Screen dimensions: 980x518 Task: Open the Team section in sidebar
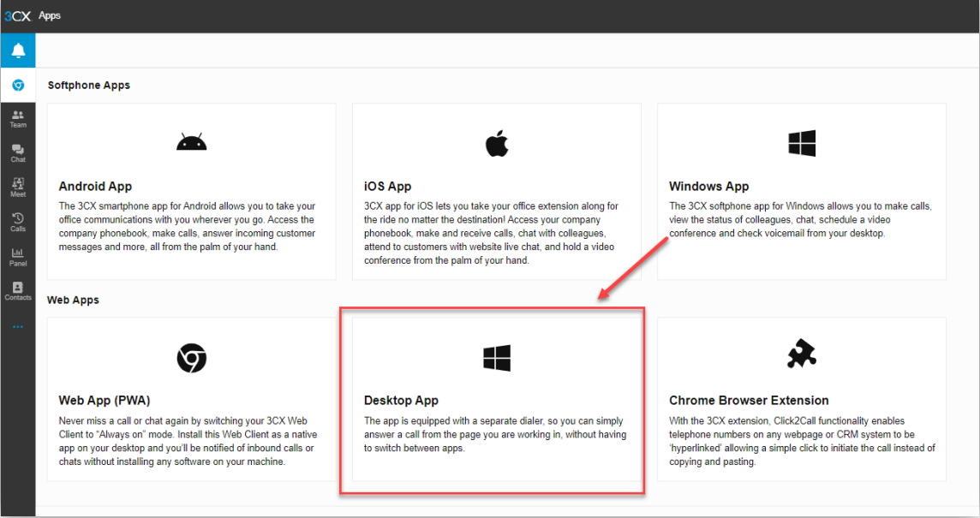[x=18, y=119]
